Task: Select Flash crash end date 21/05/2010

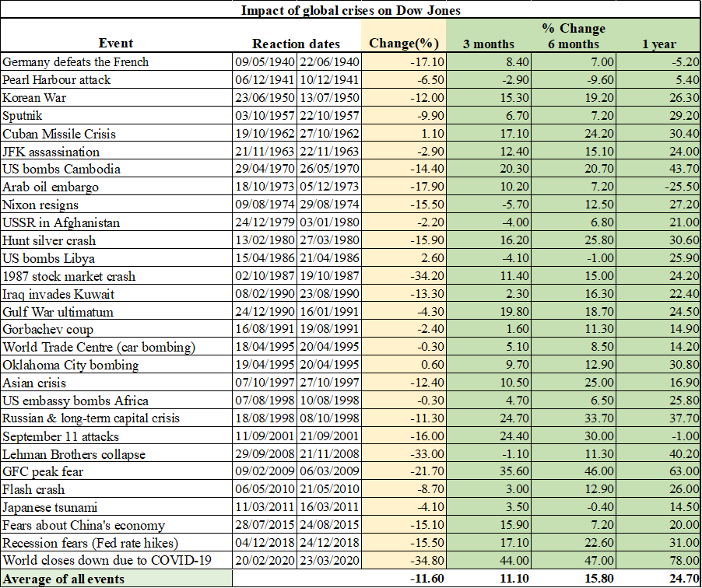Action: tap(329, 489)
